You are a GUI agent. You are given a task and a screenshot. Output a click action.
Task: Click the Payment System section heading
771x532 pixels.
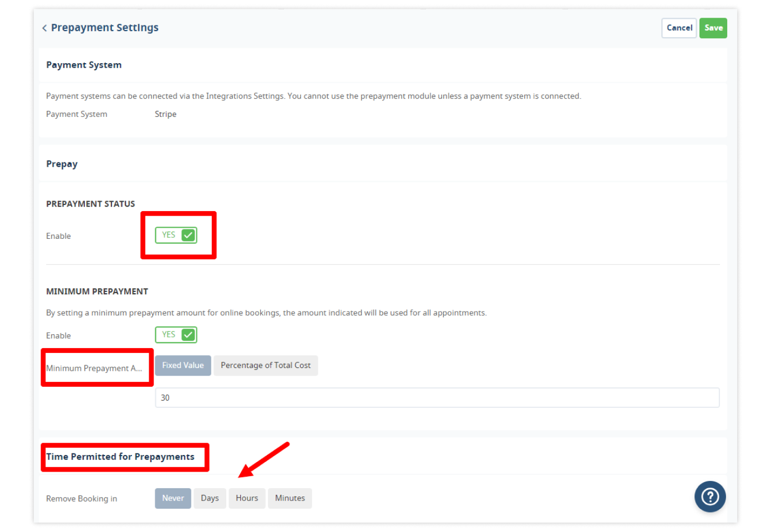(x=84, y=65)
